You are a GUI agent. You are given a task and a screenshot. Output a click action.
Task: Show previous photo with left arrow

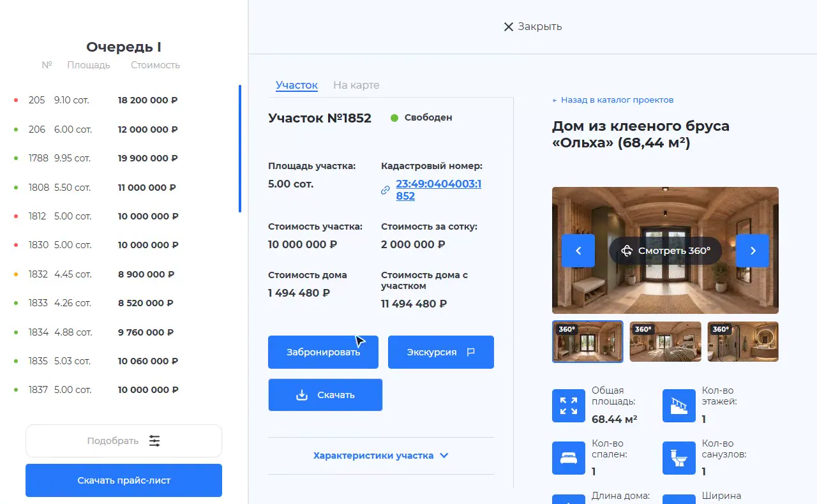pos(578,251)
